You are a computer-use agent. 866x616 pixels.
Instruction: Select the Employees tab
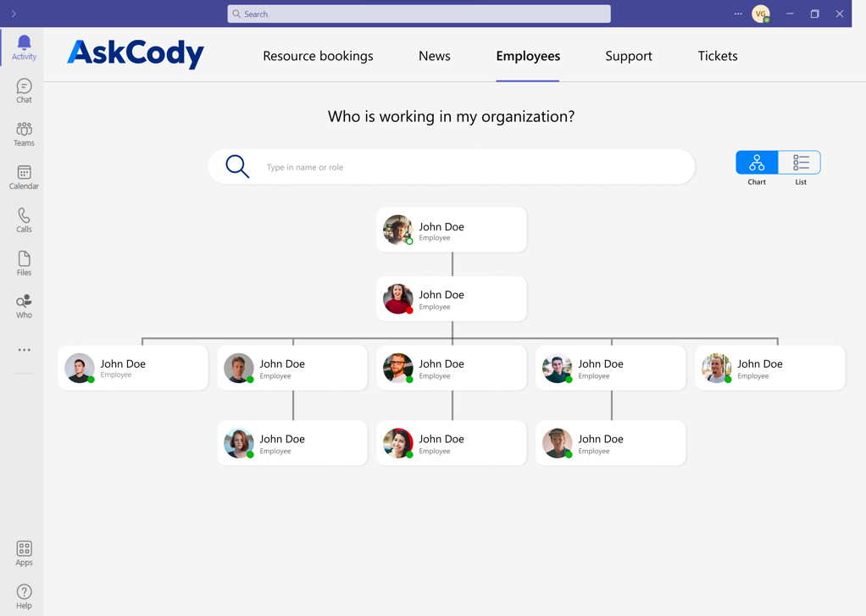[528, 56]
